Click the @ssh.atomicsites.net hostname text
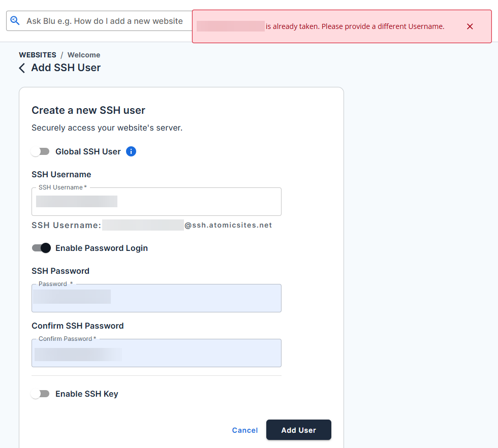The width and height of the screenshot is (498, 448). pos(228,225)
